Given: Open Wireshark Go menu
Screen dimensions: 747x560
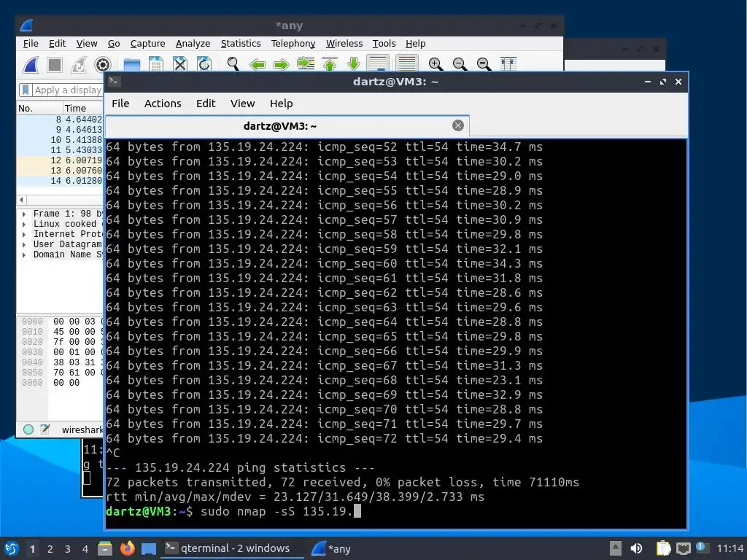Looking at the screenshot, I should pos(113,43).
